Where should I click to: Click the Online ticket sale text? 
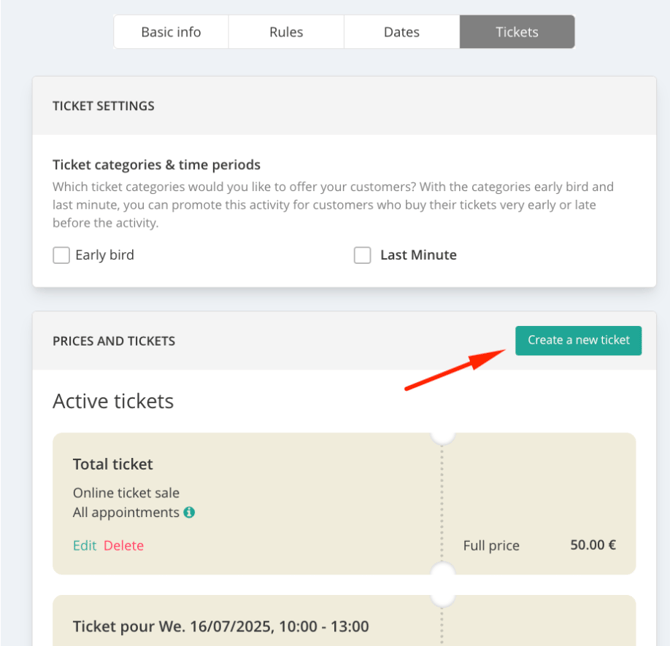(126, 493)
